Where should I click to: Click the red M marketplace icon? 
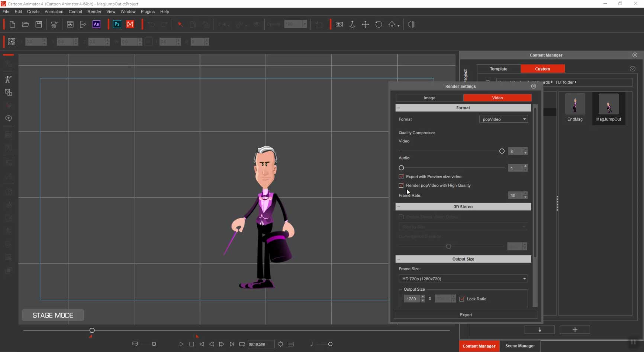point(130,25)
